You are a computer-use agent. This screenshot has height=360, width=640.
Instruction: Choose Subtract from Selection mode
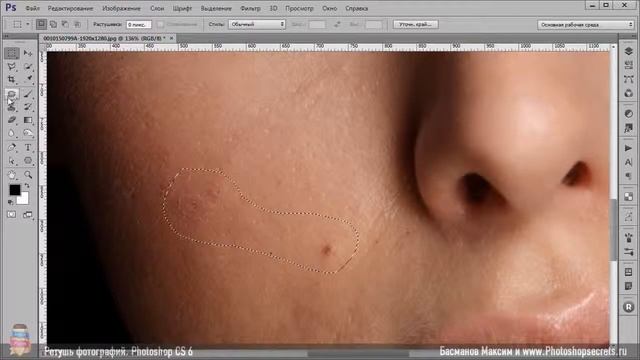pyautogui.click(x=65, y=24)
